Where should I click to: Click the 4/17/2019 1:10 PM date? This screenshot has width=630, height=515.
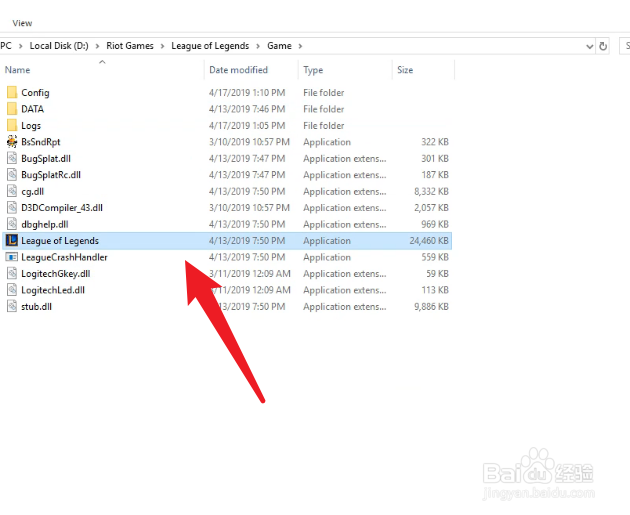[247, 93]
